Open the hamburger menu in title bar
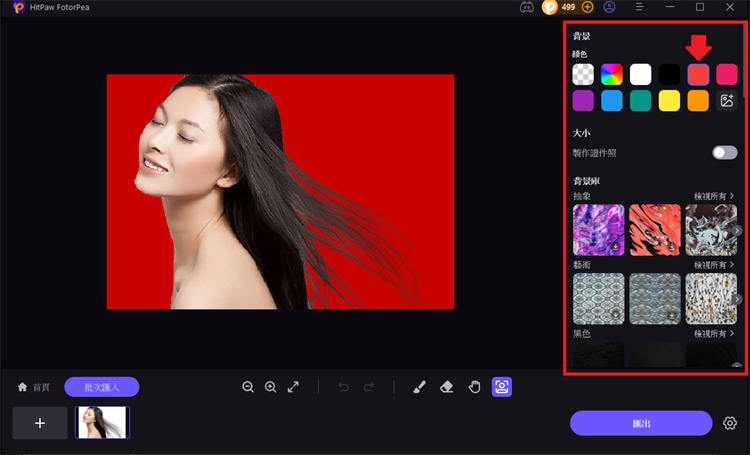 [639, 7]
